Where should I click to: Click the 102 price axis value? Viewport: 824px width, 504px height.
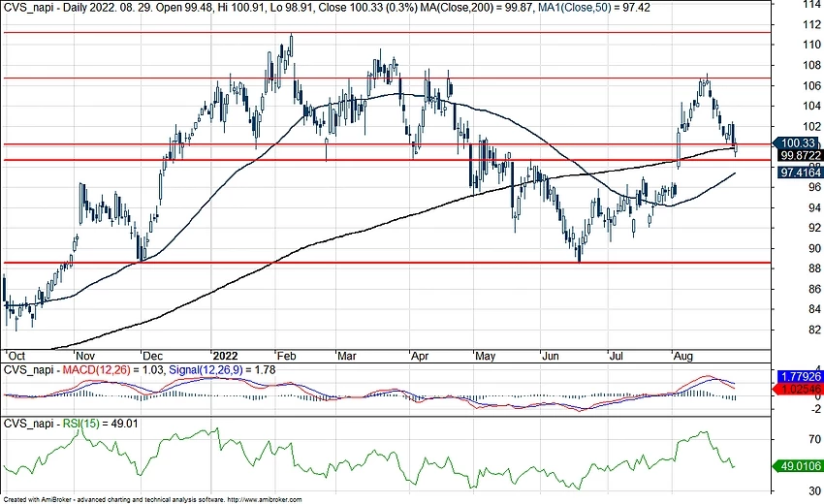point(811,126)
